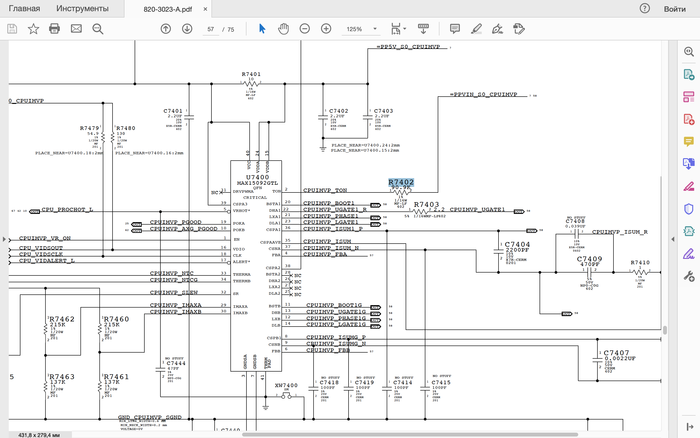Zoom in with the plus button

click(x=326, y=29)
